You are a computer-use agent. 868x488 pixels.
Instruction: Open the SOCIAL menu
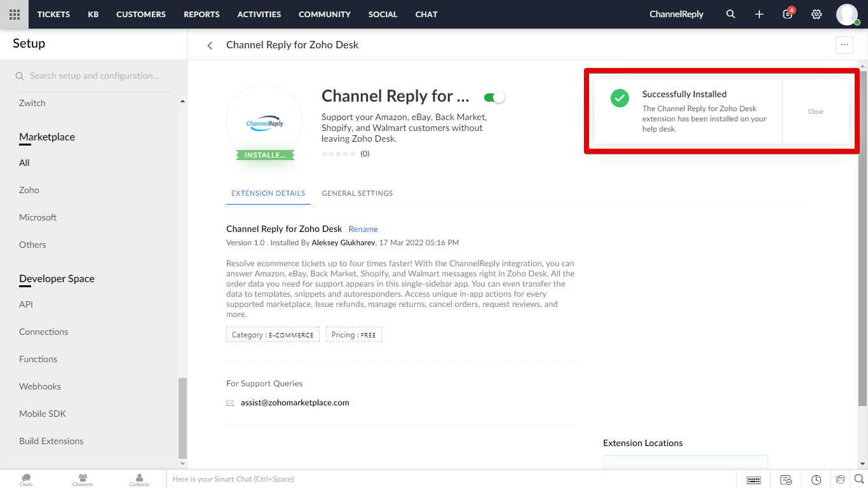(383, 14)
